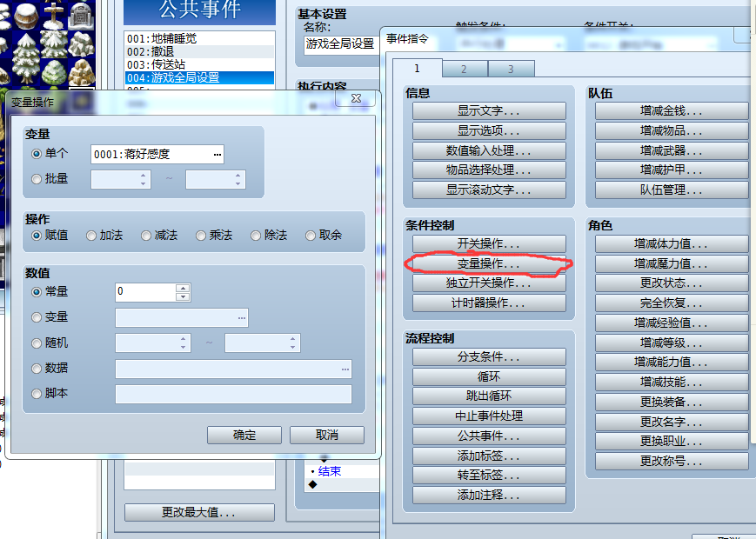Select the 脚本 operand radio button
The height and width of the screenshot is (539, 756).
coord(37,394)
